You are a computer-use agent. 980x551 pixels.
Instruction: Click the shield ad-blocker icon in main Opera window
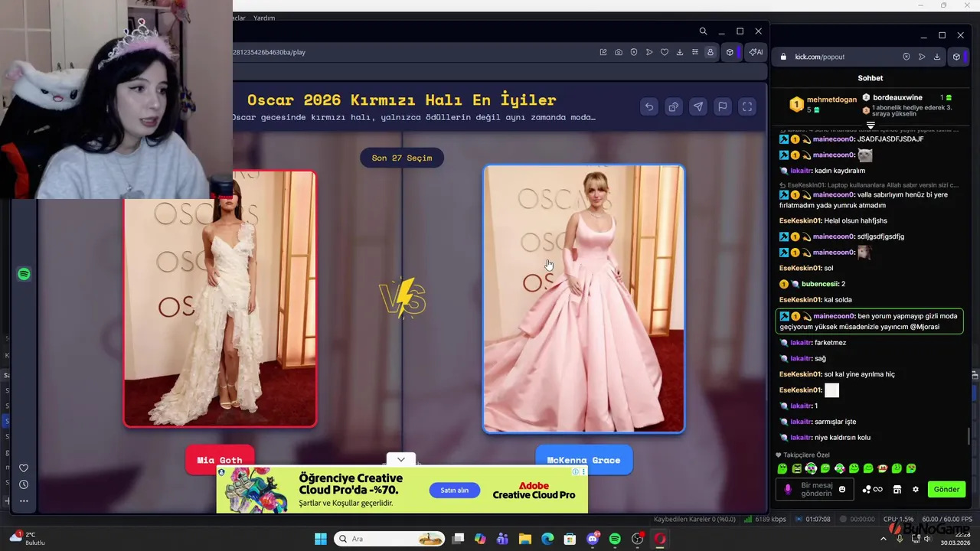point(634,52)
